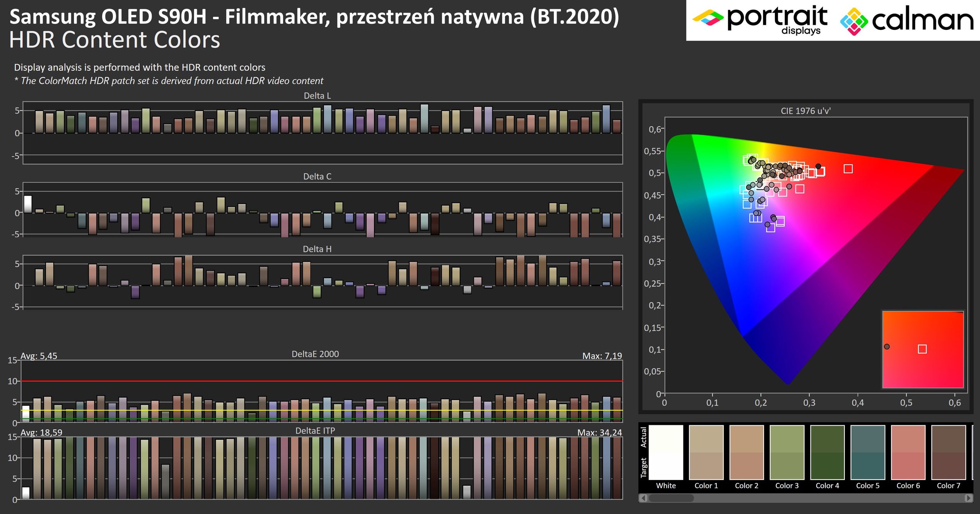Click the 'DeltaE ITP' chart title
Screen dimensions: 980x514
(315, 431)
